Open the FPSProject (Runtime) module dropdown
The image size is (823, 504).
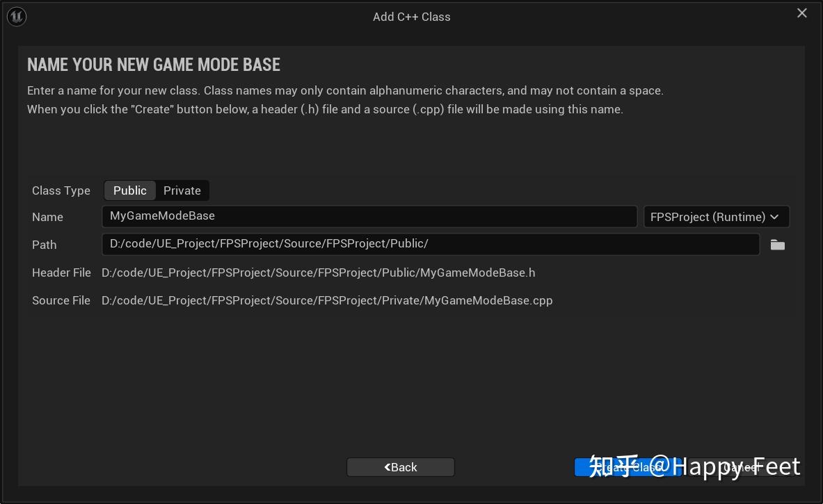point(716,216)
